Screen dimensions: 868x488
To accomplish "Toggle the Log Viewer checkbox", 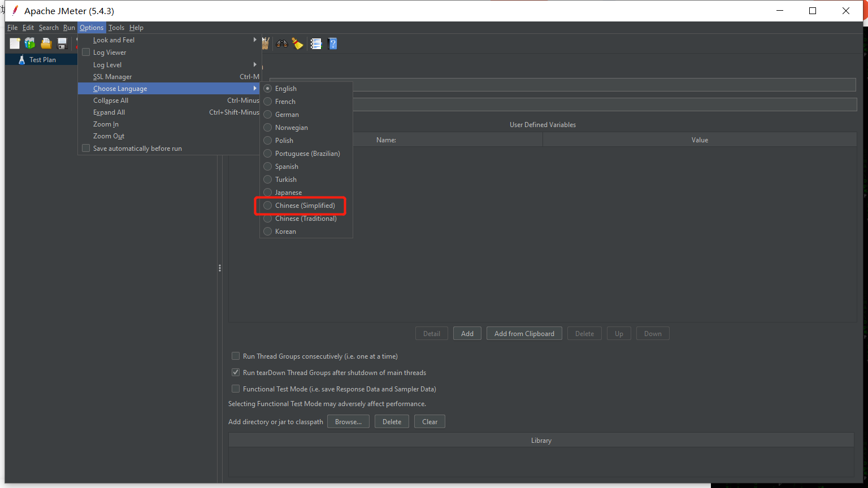I will click(x=86, y=53).
